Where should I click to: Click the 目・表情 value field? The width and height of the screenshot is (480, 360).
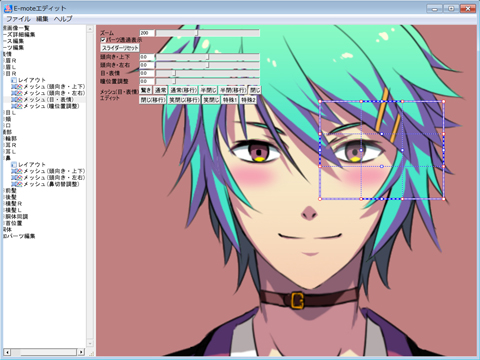(x=147, y=73)
